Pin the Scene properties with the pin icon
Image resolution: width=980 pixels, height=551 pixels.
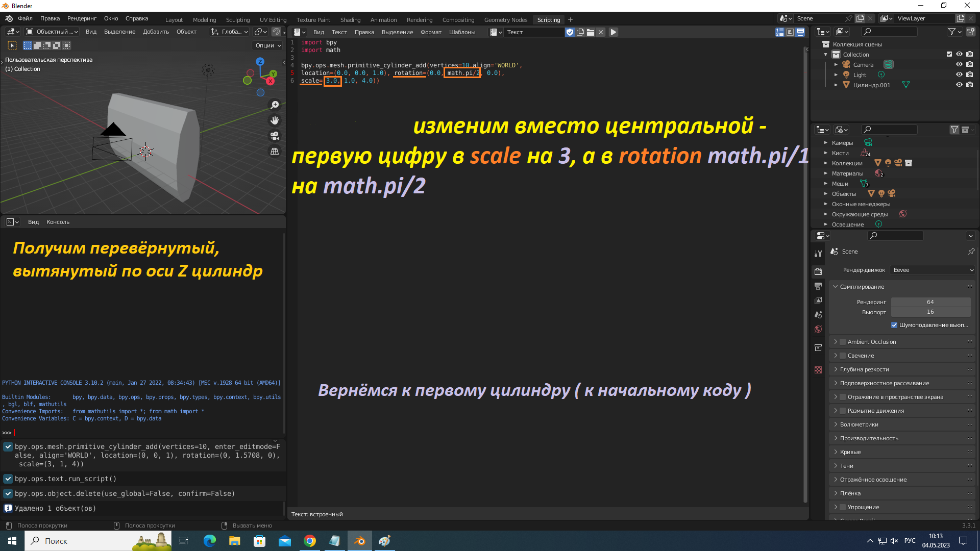pos(971,252)
